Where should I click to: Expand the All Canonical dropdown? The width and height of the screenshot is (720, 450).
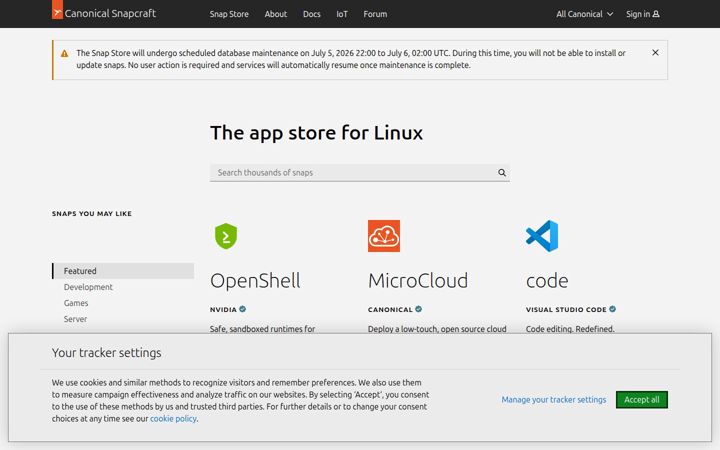tap(585, 14)
